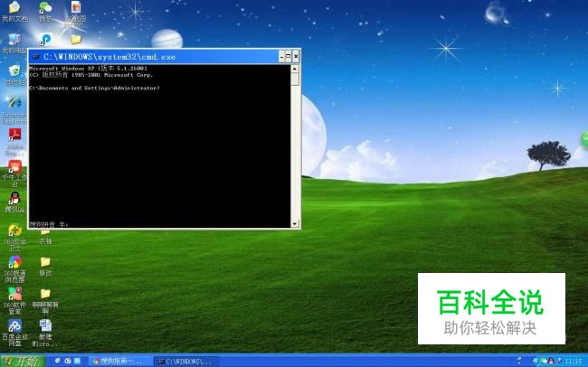Launch 360 Speed Browser (360极速浏览器) shortcut
This screenshot has height=367, width=588.
(x=14, y=269)
